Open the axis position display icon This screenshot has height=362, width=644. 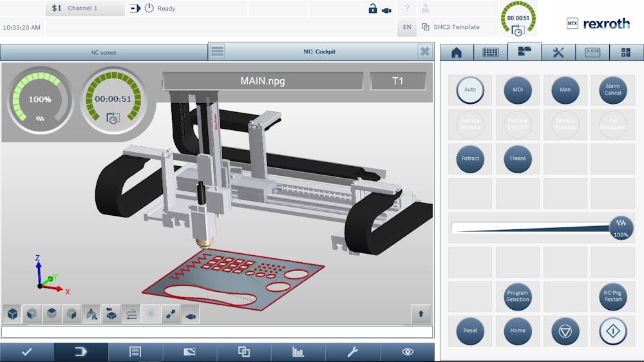(x=592, y=53)
